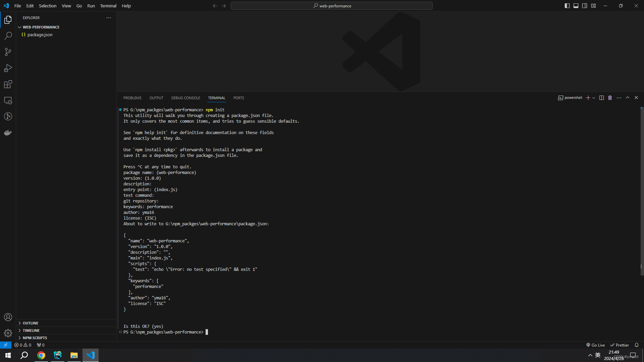This screenshot has width=644, height=362.
Task: Open the Windows Start menu
Action: pos(8,355)
